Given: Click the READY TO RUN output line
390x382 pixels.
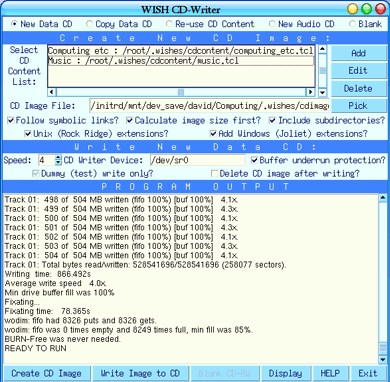Looking at the screenshot, I should (x=35, y=348).
